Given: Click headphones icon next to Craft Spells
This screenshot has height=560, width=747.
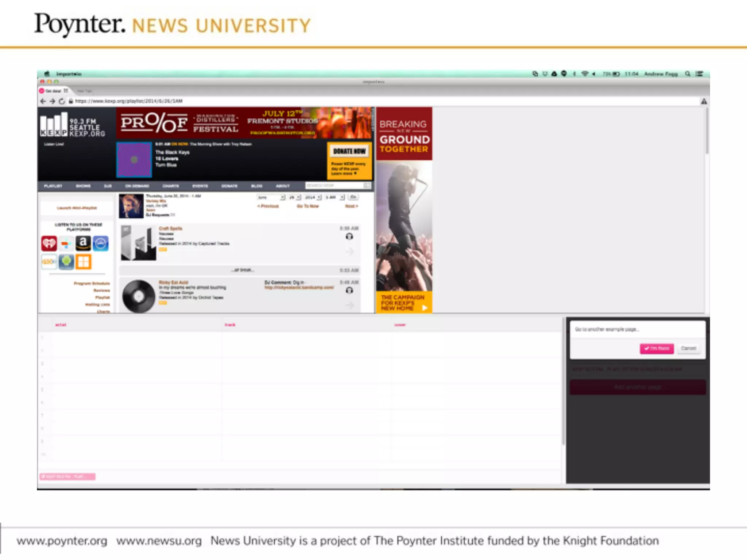Looking at the screenshot, I should [x=349, y=237].
